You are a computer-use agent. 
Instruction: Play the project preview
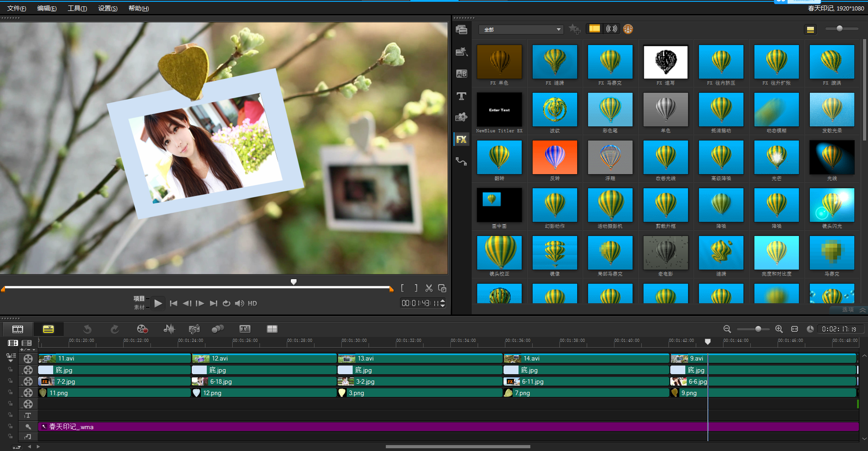click(158, 303)
